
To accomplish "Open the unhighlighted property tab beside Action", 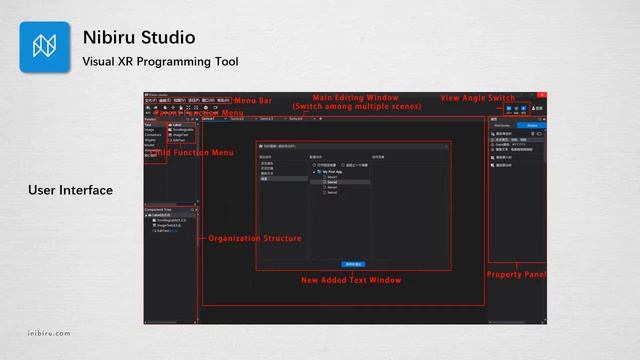I will click(x=502, y=125).
